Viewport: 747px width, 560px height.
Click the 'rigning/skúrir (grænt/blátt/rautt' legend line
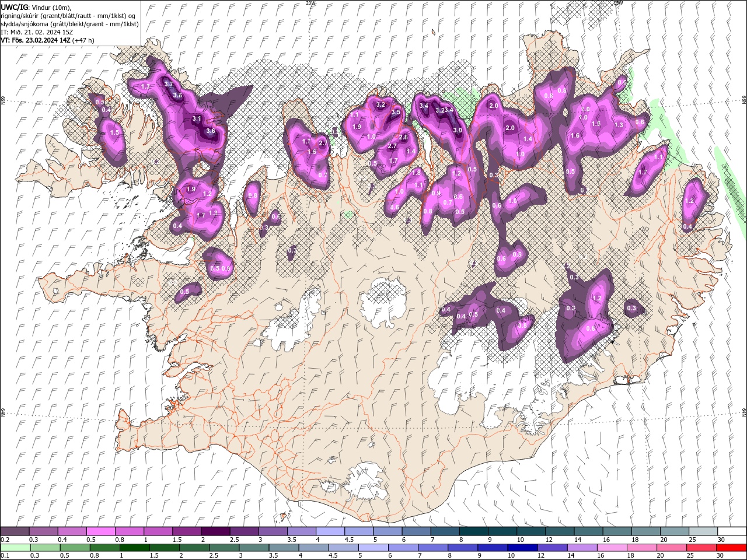[69, 16]
